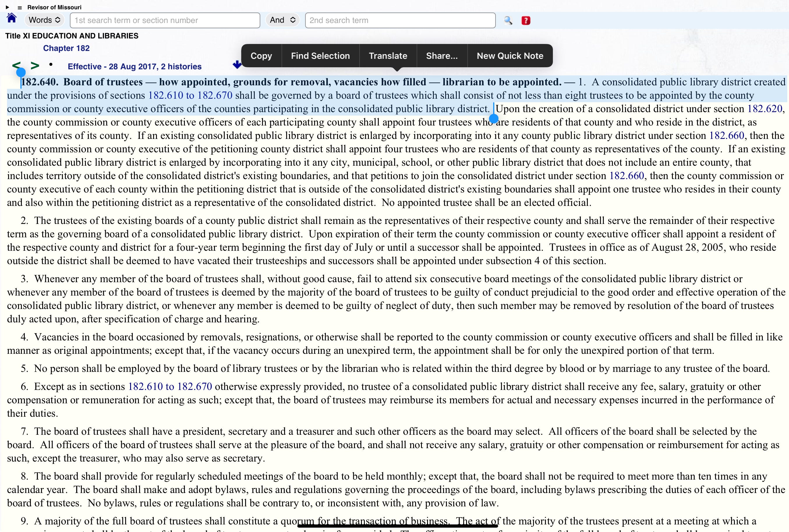Open the And operator dropdown
This screenshot has height=532, width=789.
tap(283, 20)
